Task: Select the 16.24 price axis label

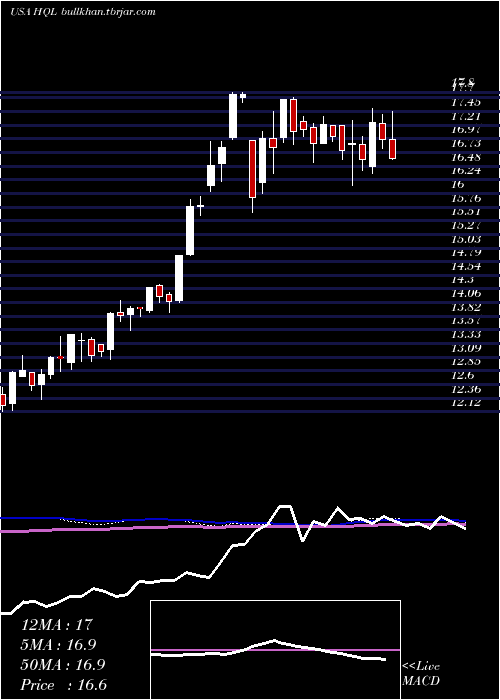Action: [466, 171]
